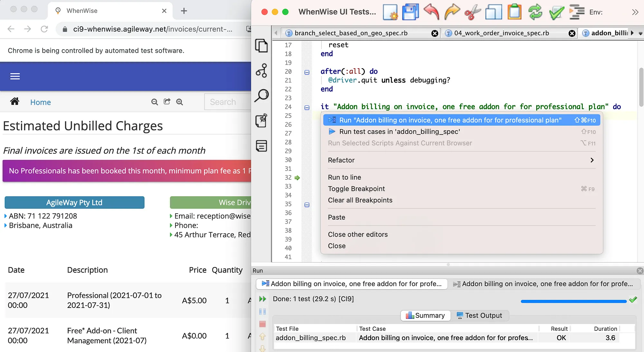Viewport: 644px width, 352px height.
Task: Click the Home link in WhenWise
Action: [41, 102]
